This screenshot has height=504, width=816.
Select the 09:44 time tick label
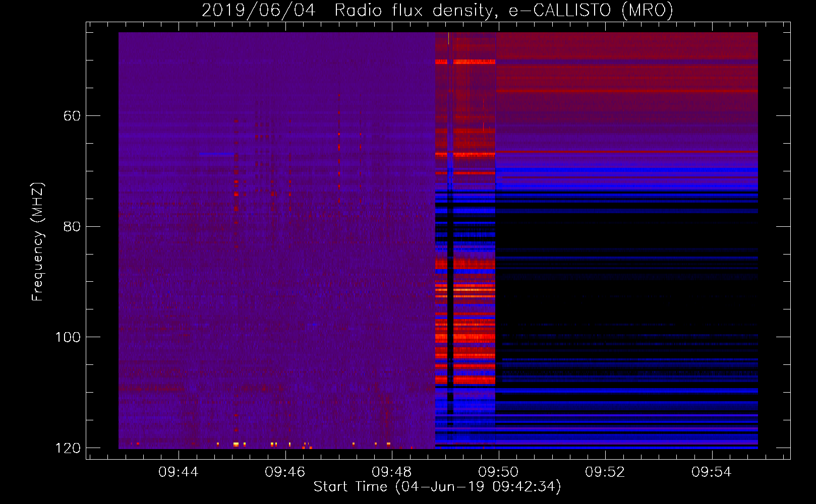pyautogui.click(x=179, y=472)
